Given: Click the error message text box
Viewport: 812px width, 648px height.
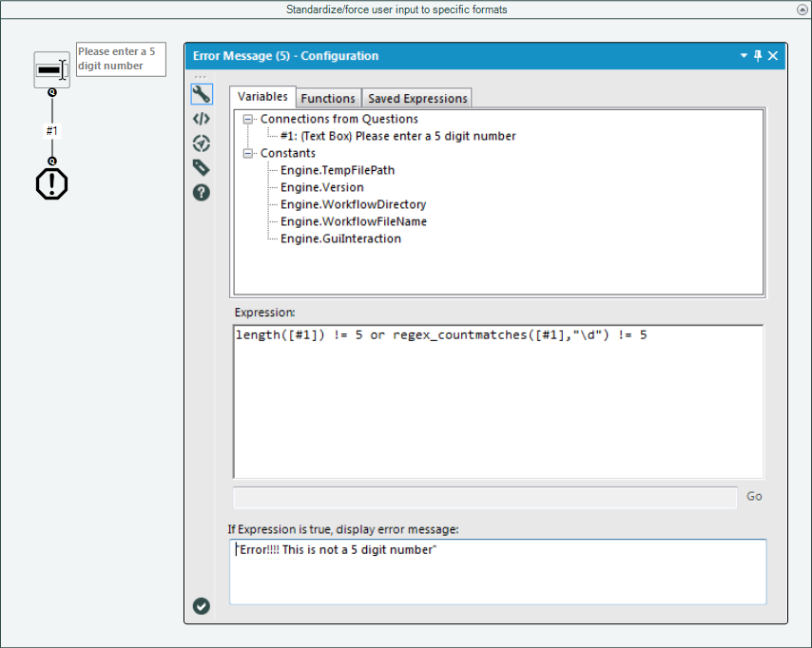Looking at the screenshot, I should pyautogui.click(x=497, y=571).
